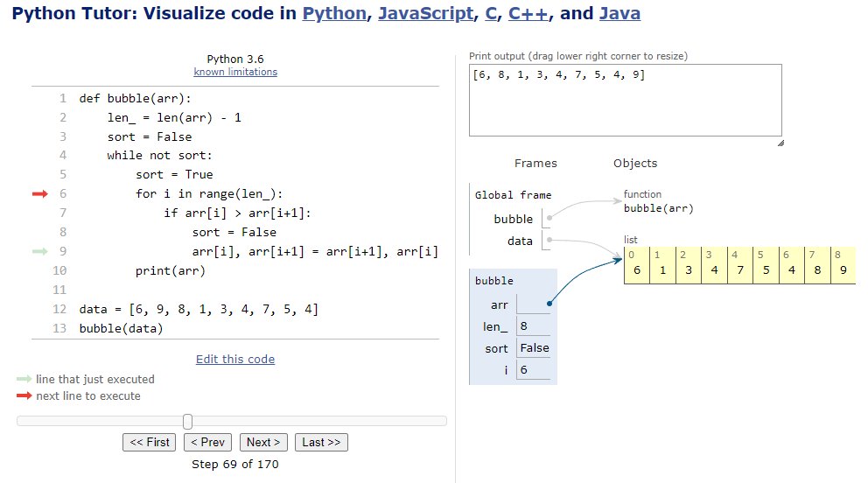Viewport: 868px width, 483px height.
Task: Click list cell index 4 with value 7
Action: coord(740,265)
